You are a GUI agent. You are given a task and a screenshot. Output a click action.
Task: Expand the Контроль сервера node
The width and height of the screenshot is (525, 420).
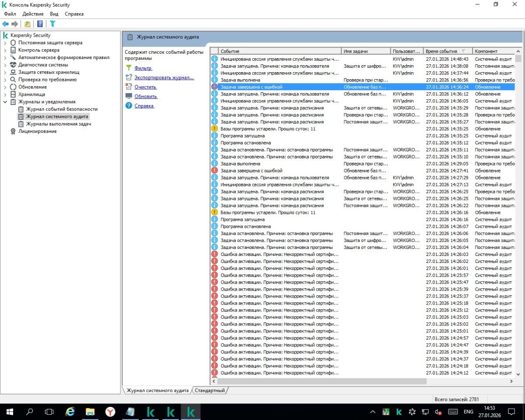(5, 50)
